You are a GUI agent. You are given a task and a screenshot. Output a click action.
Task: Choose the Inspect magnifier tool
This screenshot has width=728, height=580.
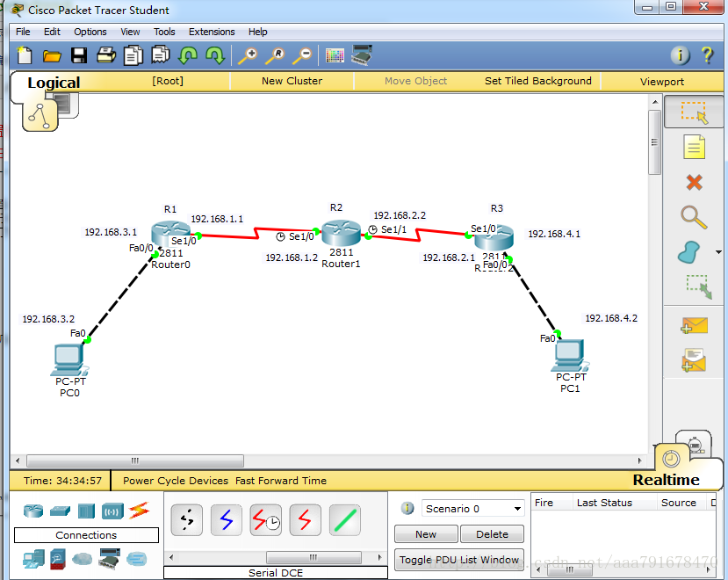point(694,217)
